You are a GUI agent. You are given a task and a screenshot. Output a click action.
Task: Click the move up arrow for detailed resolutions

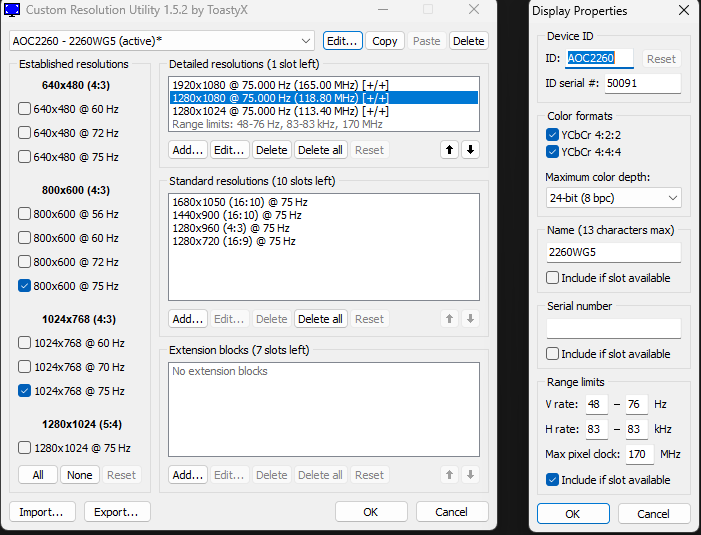pos(450,150)
